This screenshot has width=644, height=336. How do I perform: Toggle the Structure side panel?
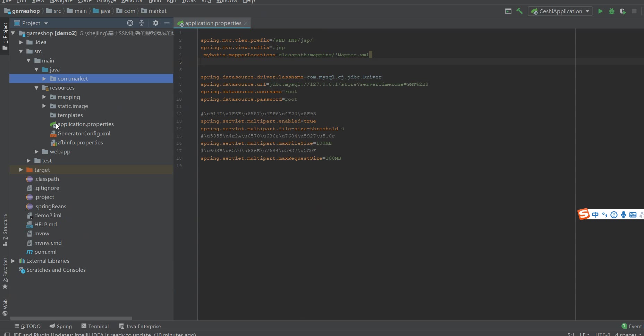[x=5, y=229]
